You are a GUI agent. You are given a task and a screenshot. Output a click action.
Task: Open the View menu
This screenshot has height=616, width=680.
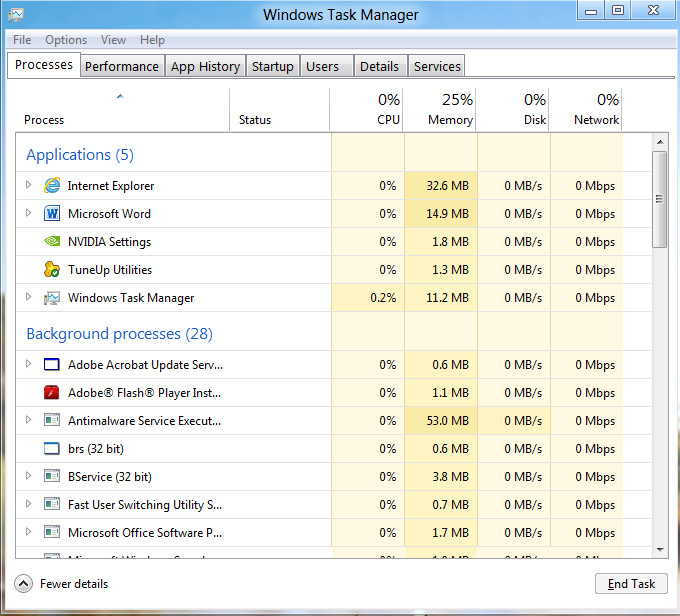113,40
